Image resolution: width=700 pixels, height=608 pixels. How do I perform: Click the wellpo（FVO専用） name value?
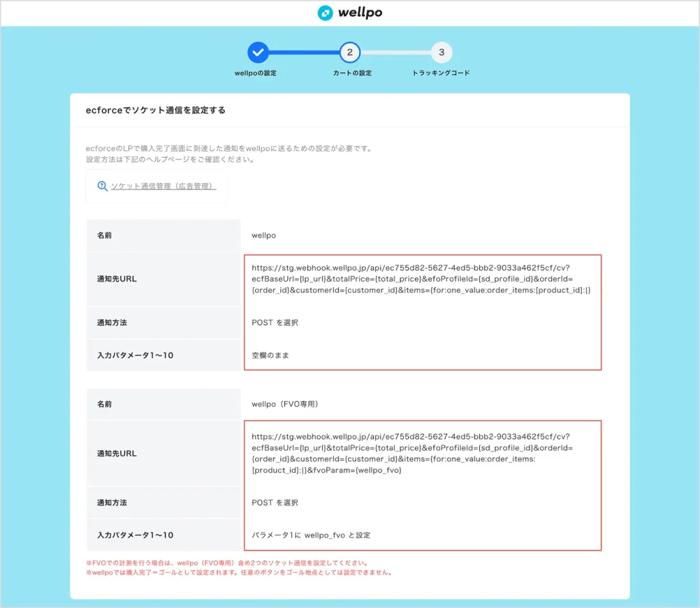click(284, 404)
